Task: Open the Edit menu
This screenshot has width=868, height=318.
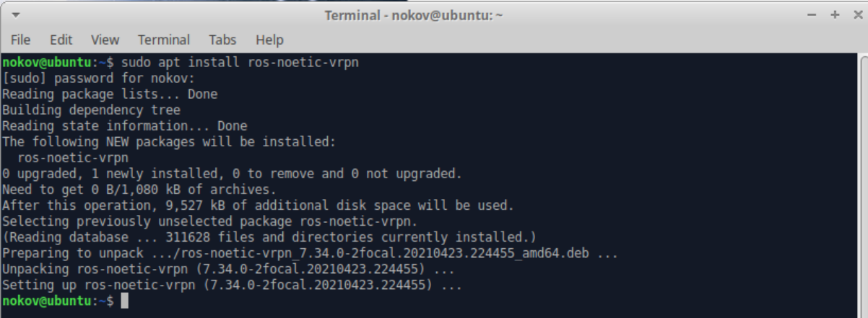Action: 61,40
